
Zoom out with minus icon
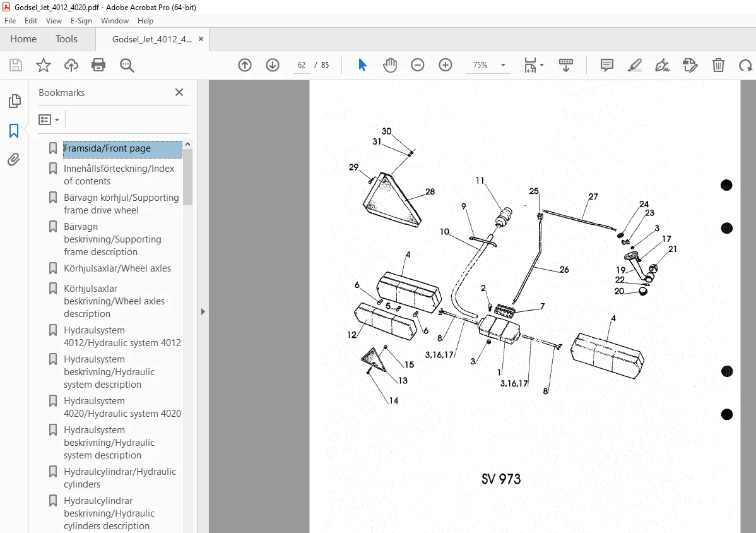[x=418, y=64]
